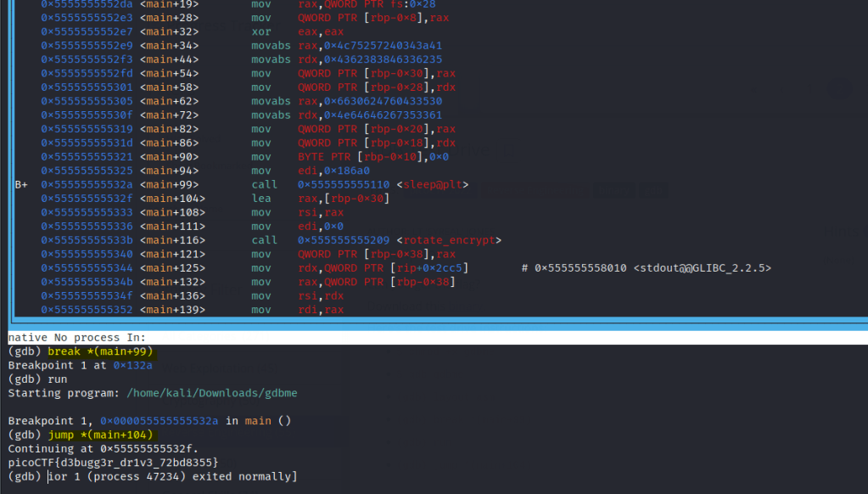Click the B+ breakpoint marker beside main+99
This screenshot has height=494, width=868.
coord(21,184)
